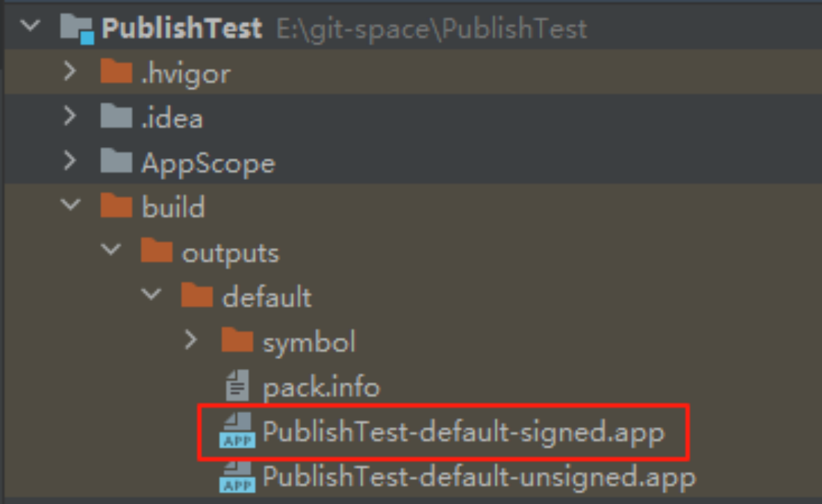822x504 pixels.
Task: Click the symbol folder icon
Action: [237, 342]
